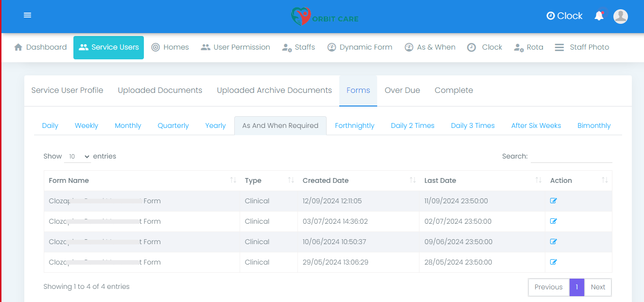644x302 pixels.
Task: Expand the show entries dropdown
Action: tap(78, 157)
